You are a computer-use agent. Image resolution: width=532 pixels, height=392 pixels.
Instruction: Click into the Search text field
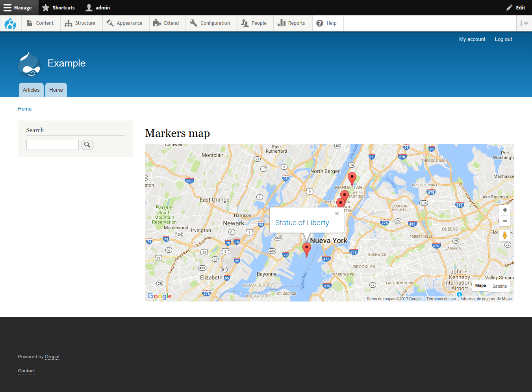(52, 145)
